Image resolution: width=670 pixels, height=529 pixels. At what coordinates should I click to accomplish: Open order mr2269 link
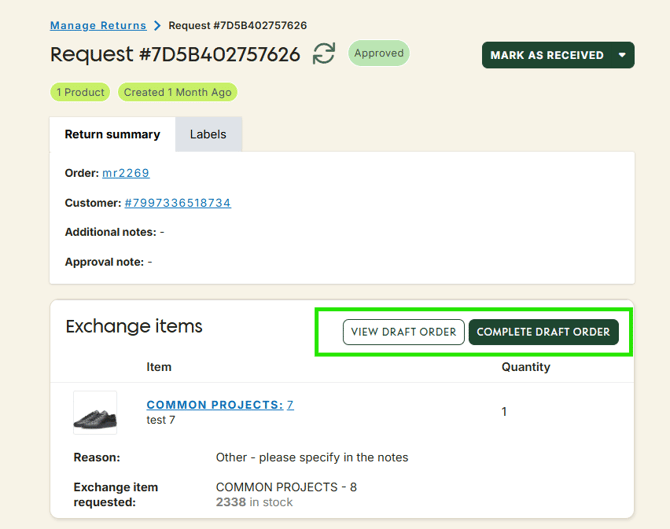point(126,173)
